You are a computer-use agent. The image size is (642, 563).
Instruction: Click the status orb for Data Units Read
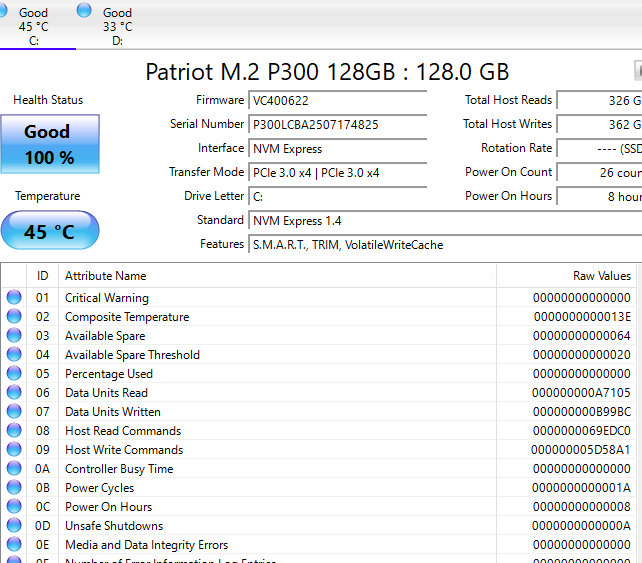(x=14, y=392)
